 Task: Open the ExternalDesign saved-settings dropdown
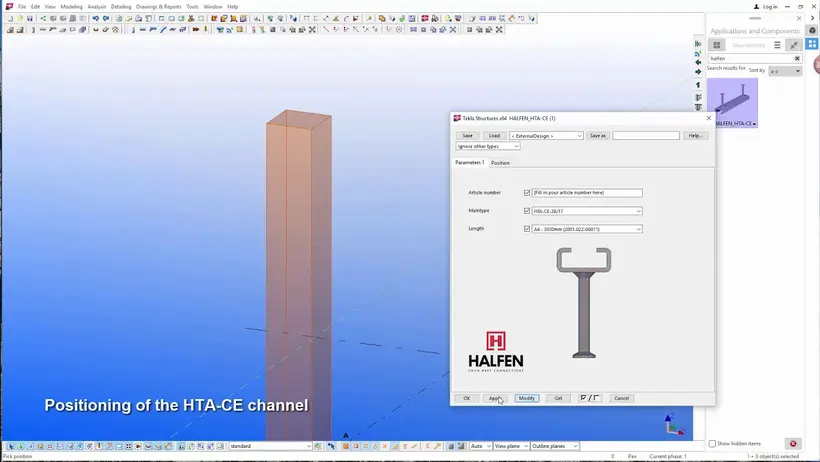(x=546, y=136)
